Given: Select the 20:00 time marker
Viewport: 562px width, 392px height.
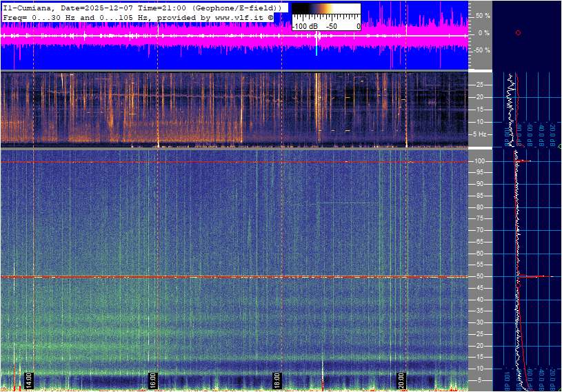Looking at the screenshot, I should [x=402, y=380].
